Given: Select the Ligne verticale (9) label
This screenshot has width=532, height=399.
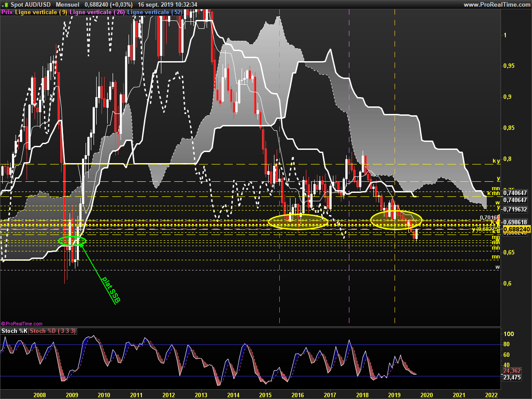Looking at the screenshot, I should (41, 12).
